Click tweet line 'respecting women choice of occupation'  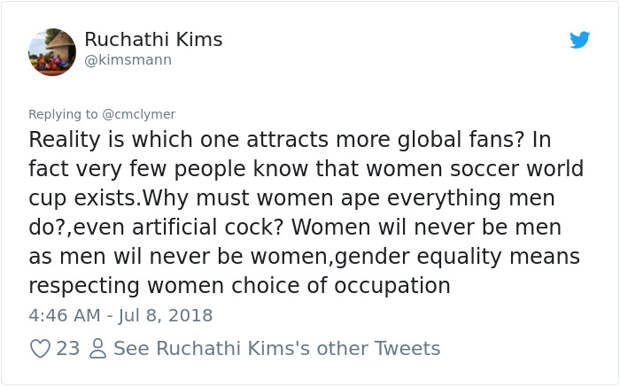[239, 286]
